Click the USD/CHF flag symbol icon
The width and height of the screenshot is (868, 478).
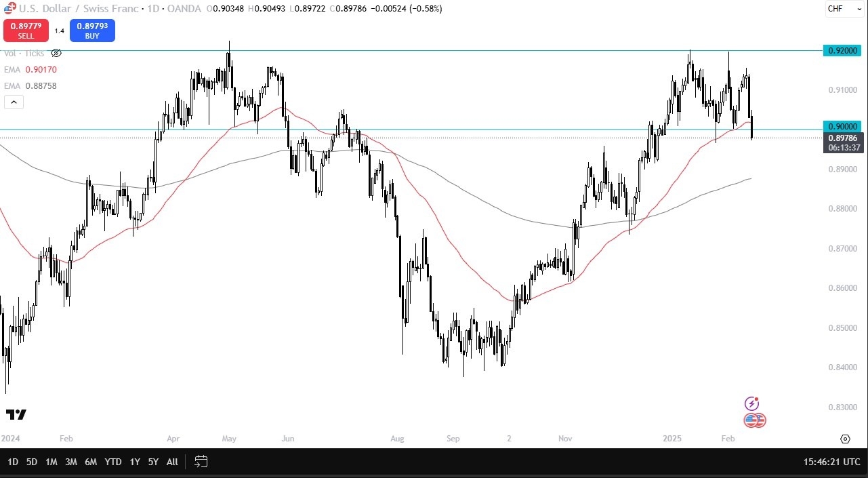(x=9, y=8)
